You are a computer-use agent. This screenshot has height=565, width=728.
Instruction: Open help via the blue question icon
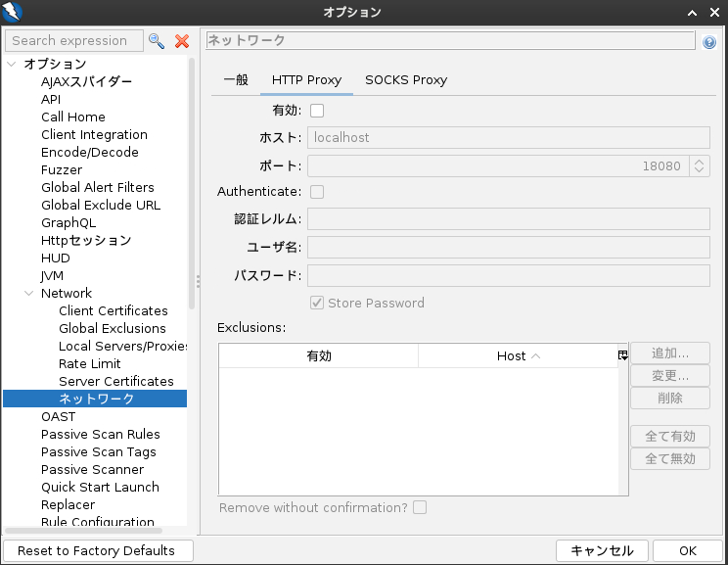[x=709, y=42]
